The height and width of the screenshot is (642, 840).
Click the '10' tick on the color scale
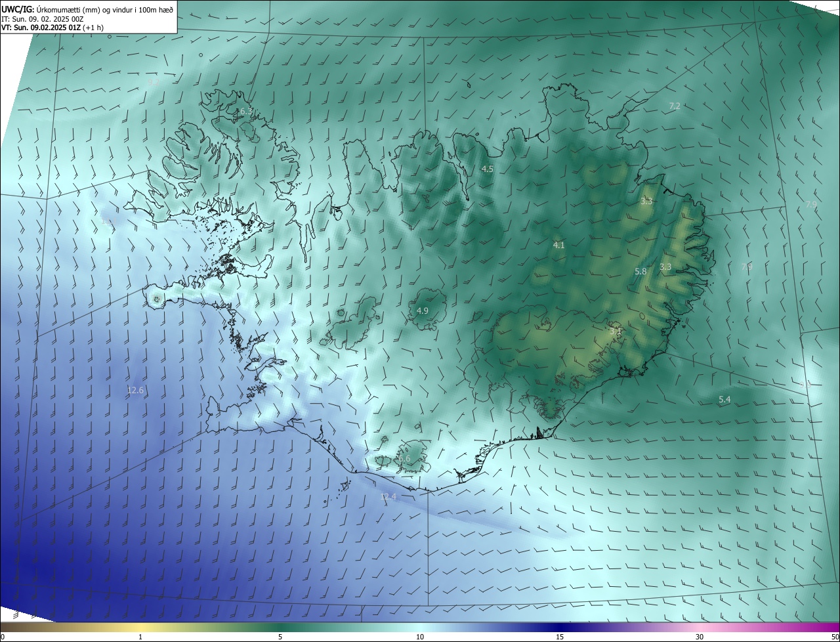(x=420, y=637)
